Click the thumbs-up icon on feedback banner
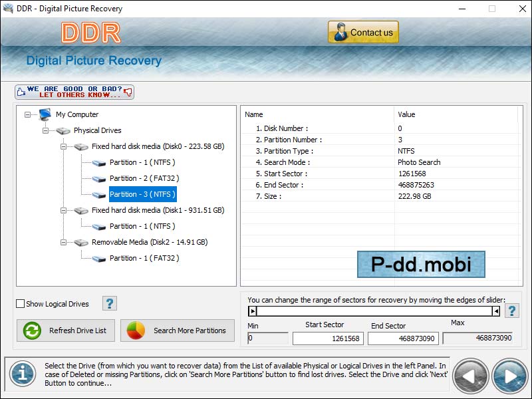This screenshot has height=399, width=532. [21, 92]
